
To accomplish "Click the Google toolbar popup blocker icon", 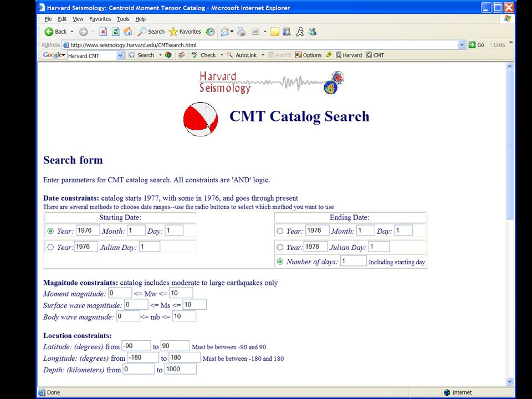I will tap(182, 55).
